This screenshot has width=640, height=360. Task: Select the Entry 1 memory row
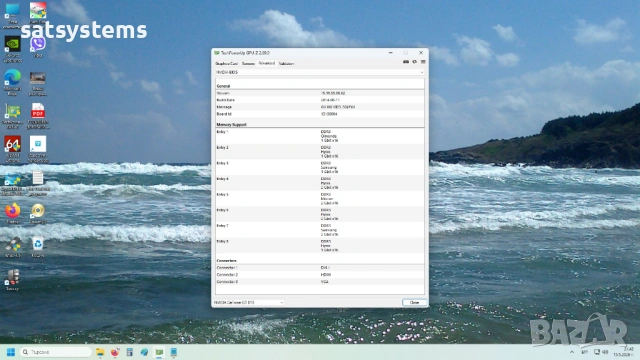pyautogui.click(x=320, y=136)
